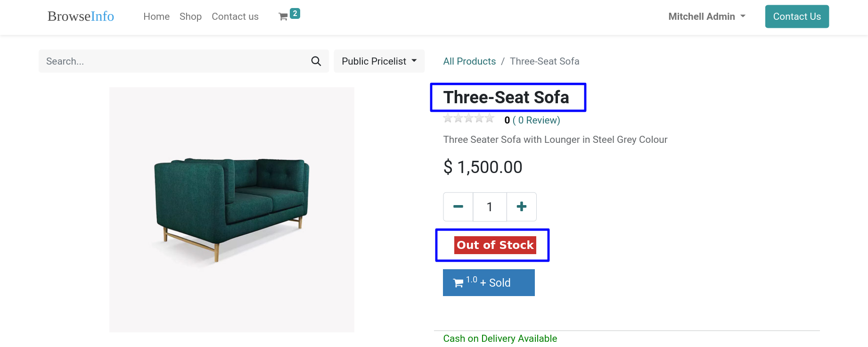This screenshot has height=347, width=868.
Task: Click the teal Contact Us button
Action: [x=797, y=17]
